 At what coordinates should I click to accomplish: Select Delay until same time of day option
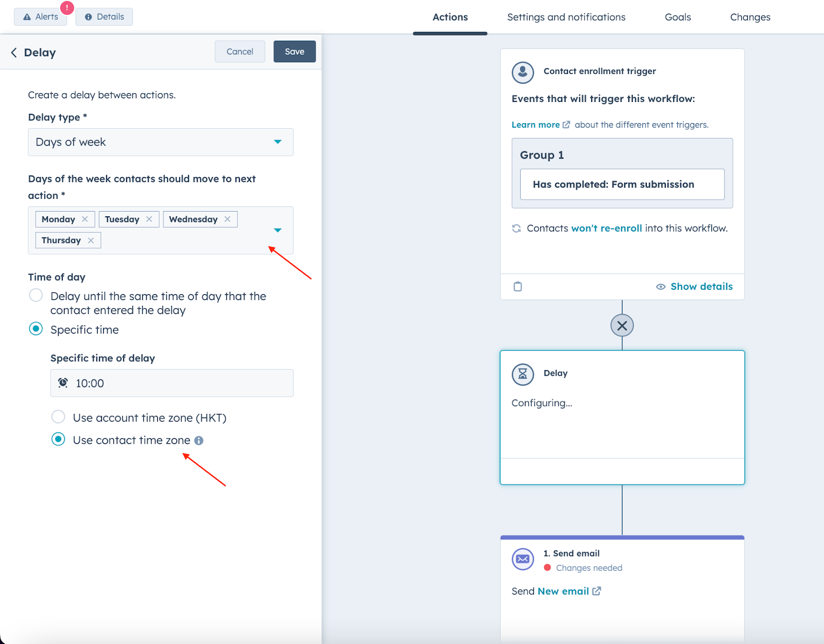coord(36,295)
